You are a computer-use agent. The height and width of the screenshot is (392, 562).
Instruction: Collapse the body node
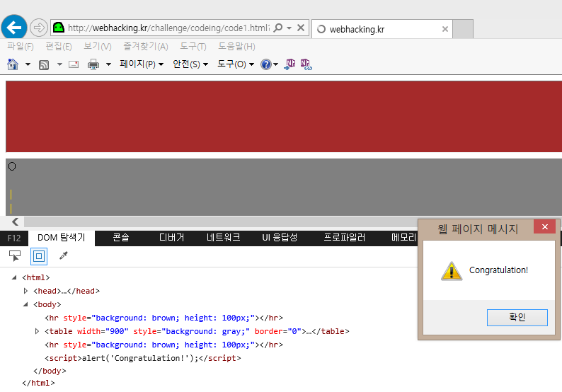point(25,304)
